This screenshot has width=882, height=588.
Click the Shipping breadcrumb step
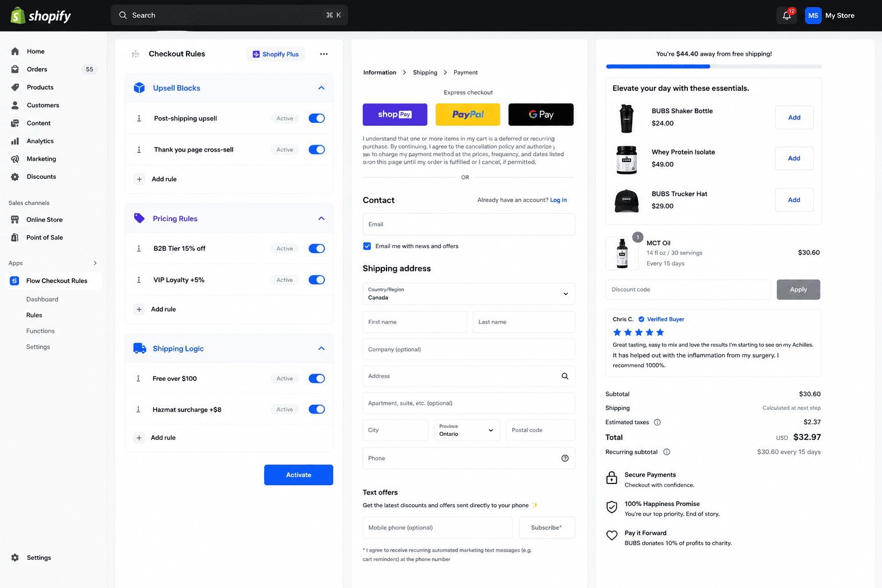425,72
